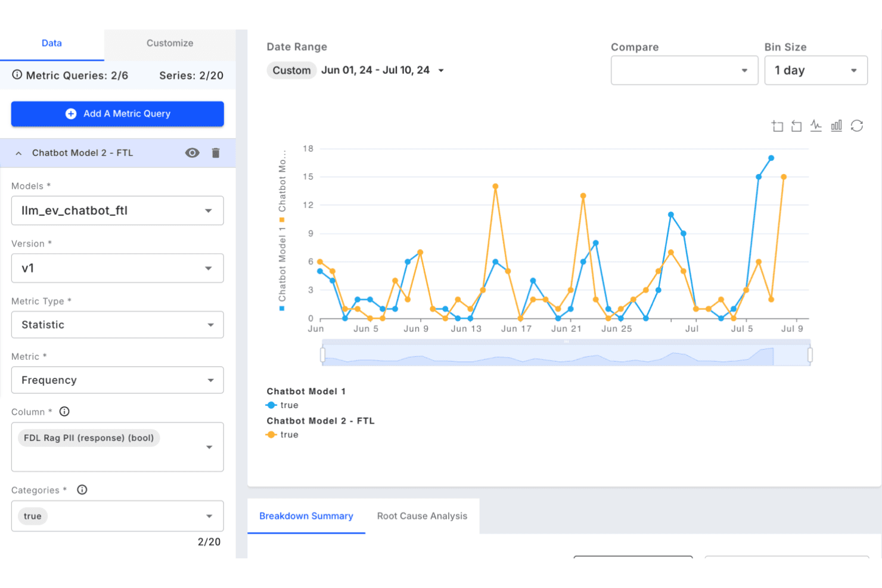Open the date range picker dropdown arrow

click(x=441, y=70)
